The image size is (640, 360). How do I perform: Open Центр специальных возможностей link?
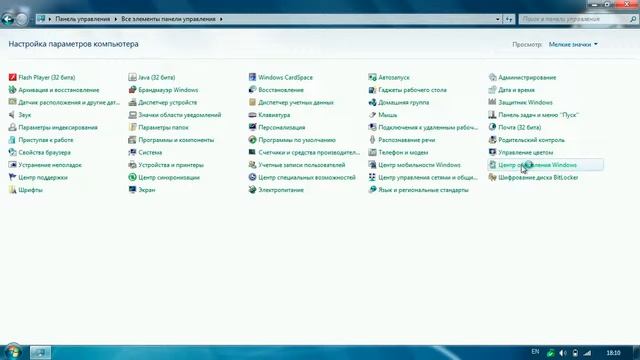[307, 178]
